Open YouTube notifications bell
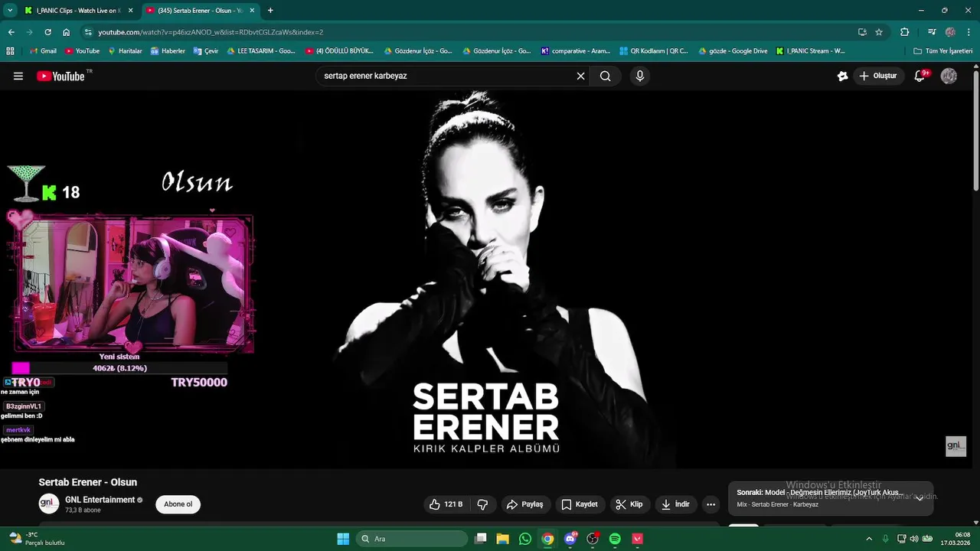 tap(920, 76)
